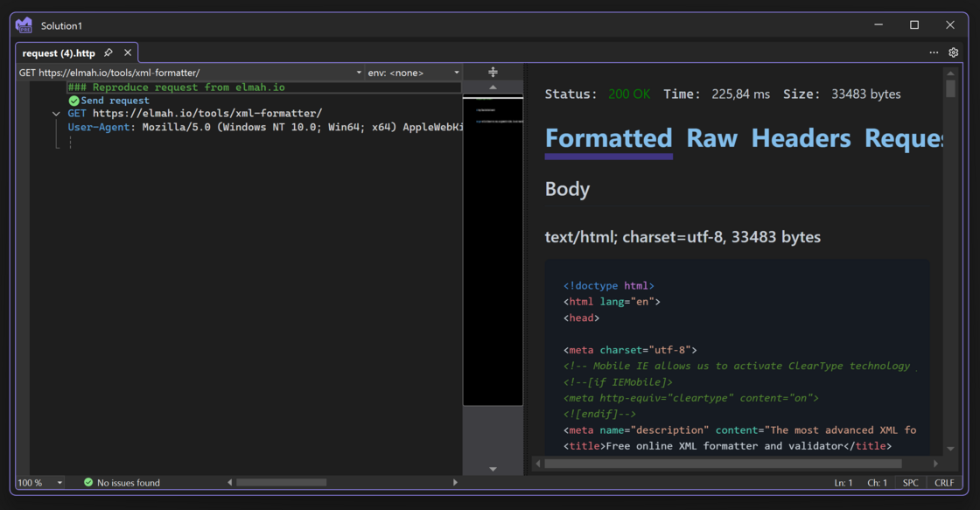Screen dimensions: 980x510
Task: Click left arrow of editor horizontal scrollbar
Action: (x=229, y=482)
